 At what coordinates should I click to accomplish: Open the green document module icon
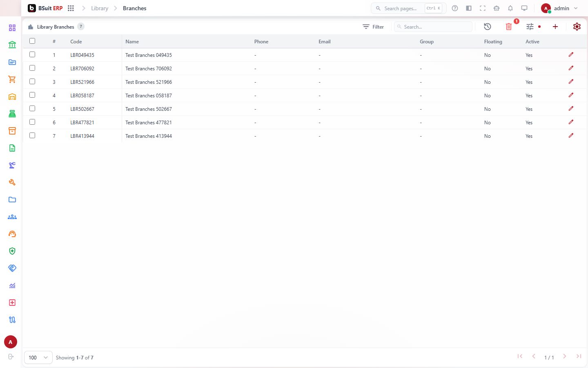[x=12, y=148]
